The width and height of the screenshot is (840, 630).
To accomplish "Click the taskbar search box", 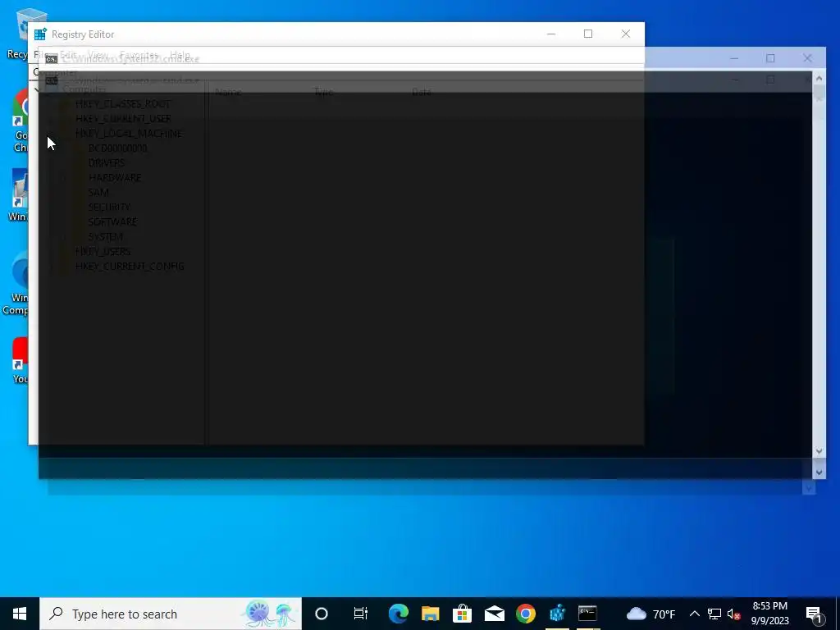I will [x=171, y=614].
